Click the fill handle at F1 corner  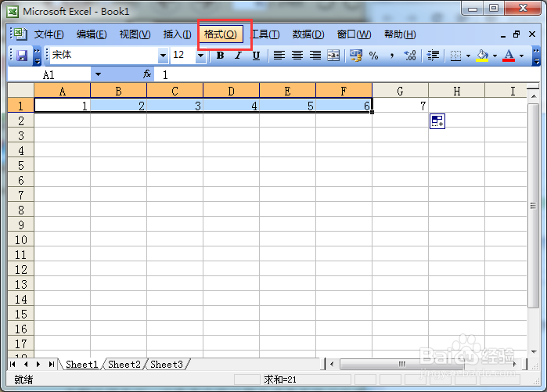pos(372,113)
